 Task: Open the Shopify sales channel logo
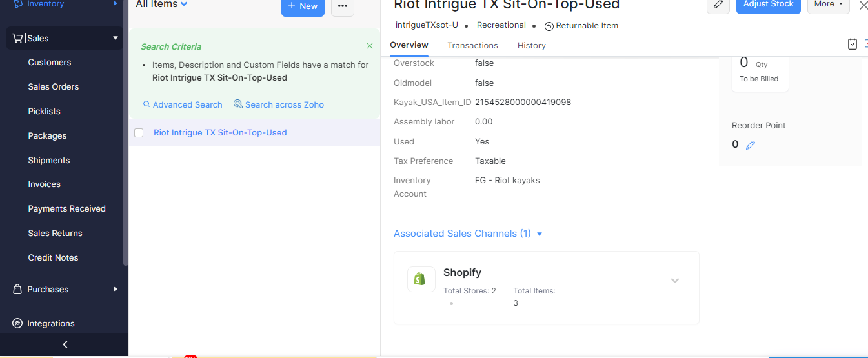click(421, 279)
